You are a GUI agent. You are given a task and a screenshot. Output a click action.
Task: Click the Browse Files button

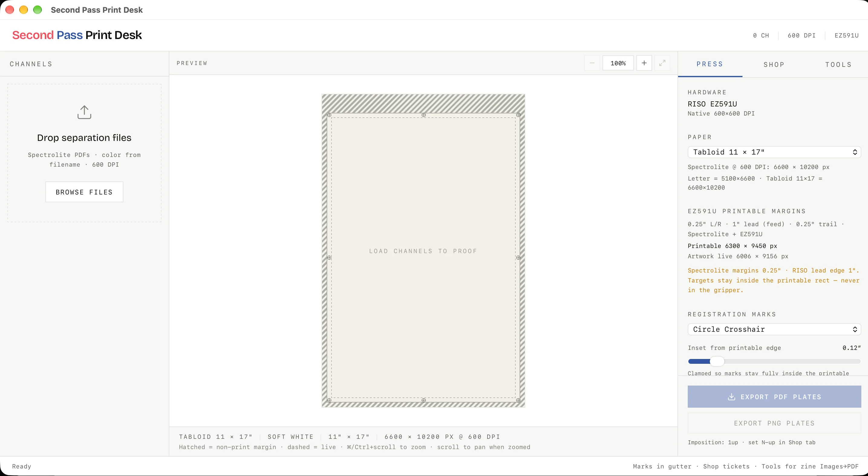tap(84, 192)
